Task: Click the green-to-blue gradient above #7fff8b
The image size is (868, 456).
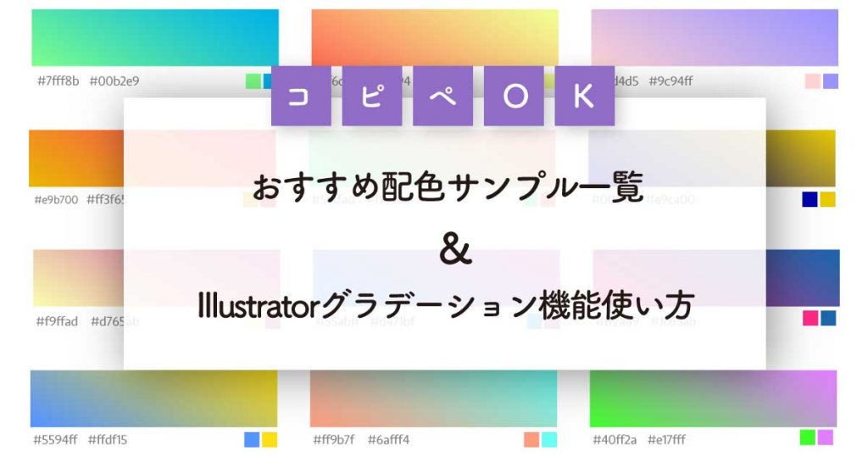Action: (155, 37)
